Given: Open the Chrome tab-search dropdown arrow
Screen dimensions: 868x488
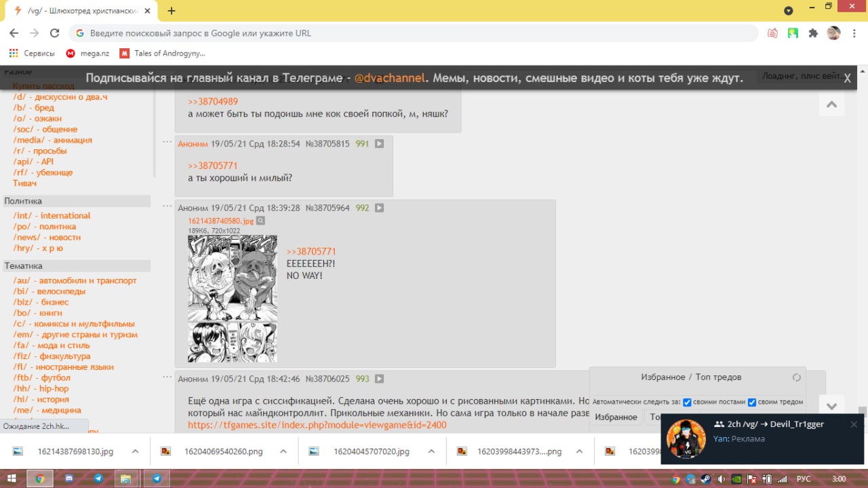Looking at the screenshot, I should [788, 11].
